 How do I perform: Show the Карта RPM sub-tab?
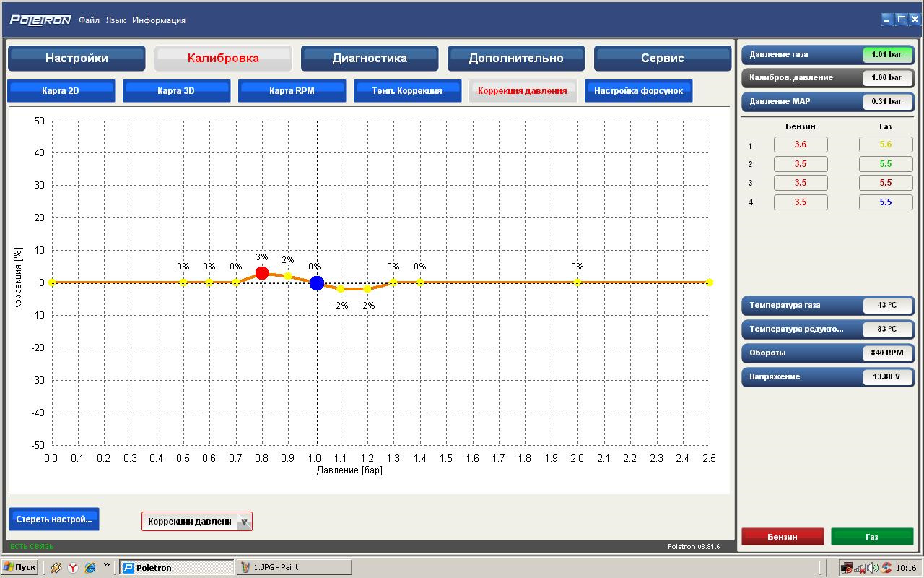(292, 91)
